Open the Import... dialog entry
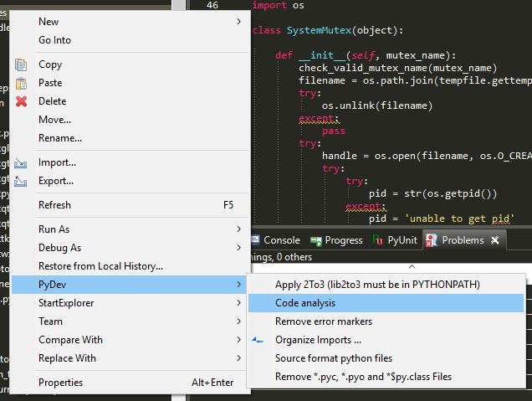532x401 pixels. [x=130, y=162]
